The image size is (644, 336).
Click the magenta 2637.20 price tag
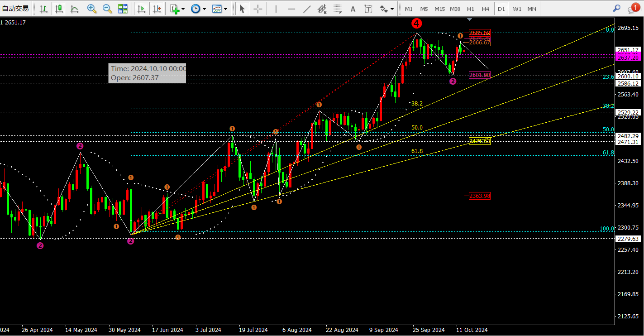tap(628, 58)
